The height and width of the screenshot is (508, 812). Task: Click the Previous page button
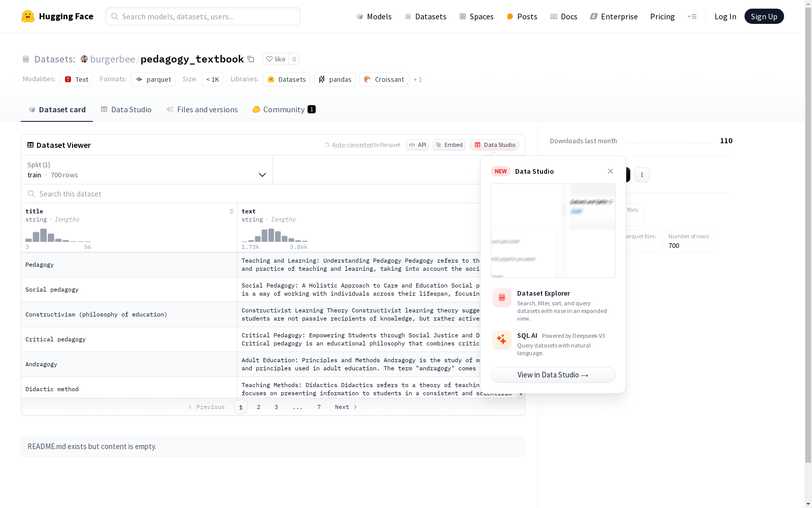[x=207, y=407]
